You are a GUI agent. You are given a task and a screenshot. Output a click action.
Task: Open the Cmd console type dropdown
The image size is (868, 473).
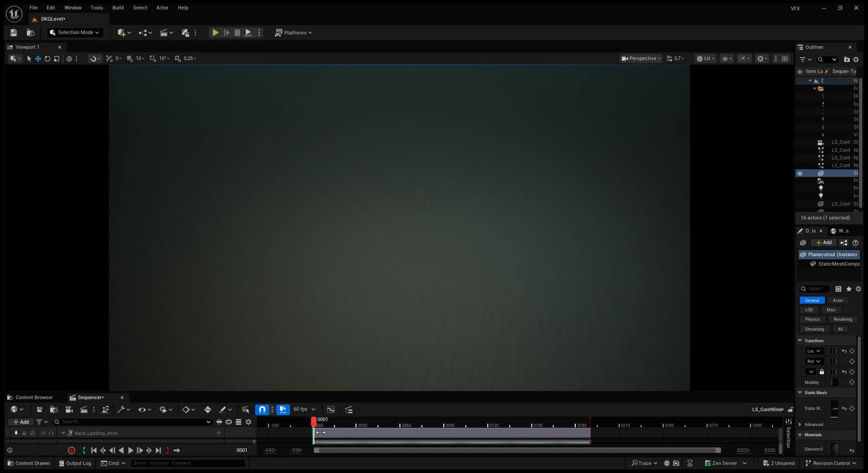tap(113, 463)
